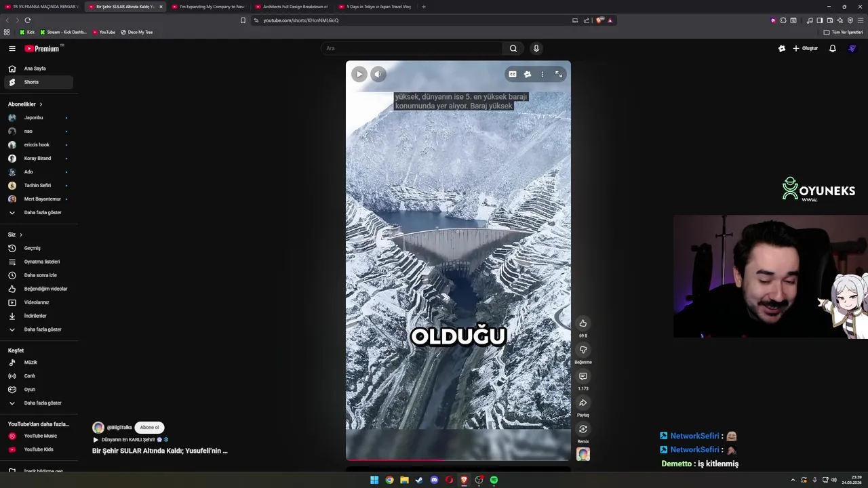Open the comments on this Short
Screen dimensions: 868x488
click(x=583, y=376)
